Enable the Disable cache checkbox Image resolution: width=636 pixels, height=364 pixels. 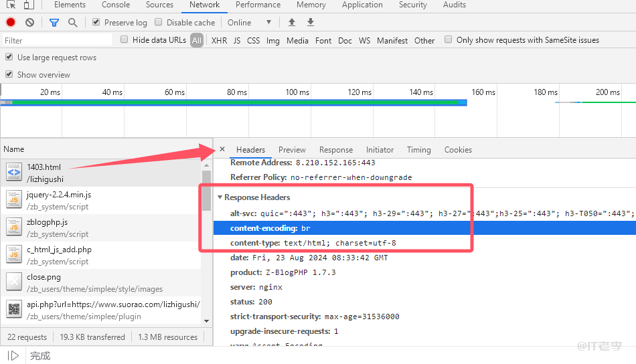(159, 22)
